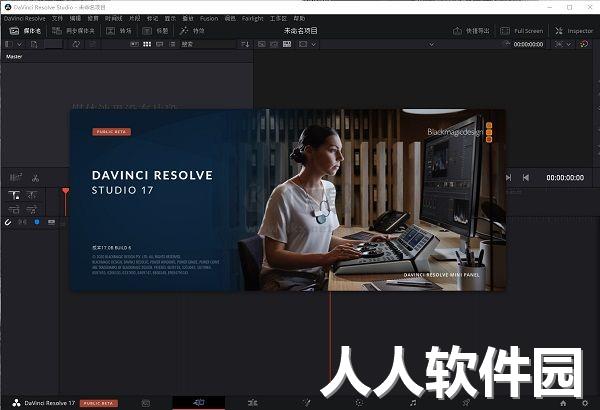Open the DaVinci Resolve menu
Viewport: 600px width, 410px height.
coord(24,18)
